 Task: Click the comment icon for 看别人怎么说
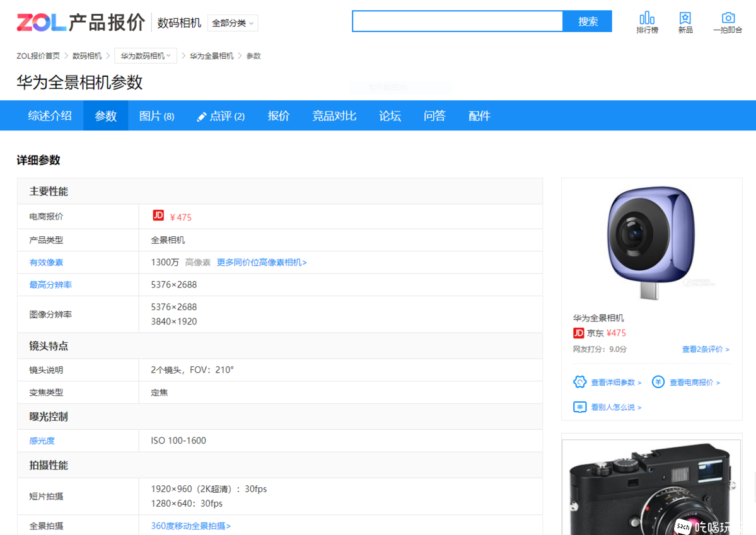(579, 407)
